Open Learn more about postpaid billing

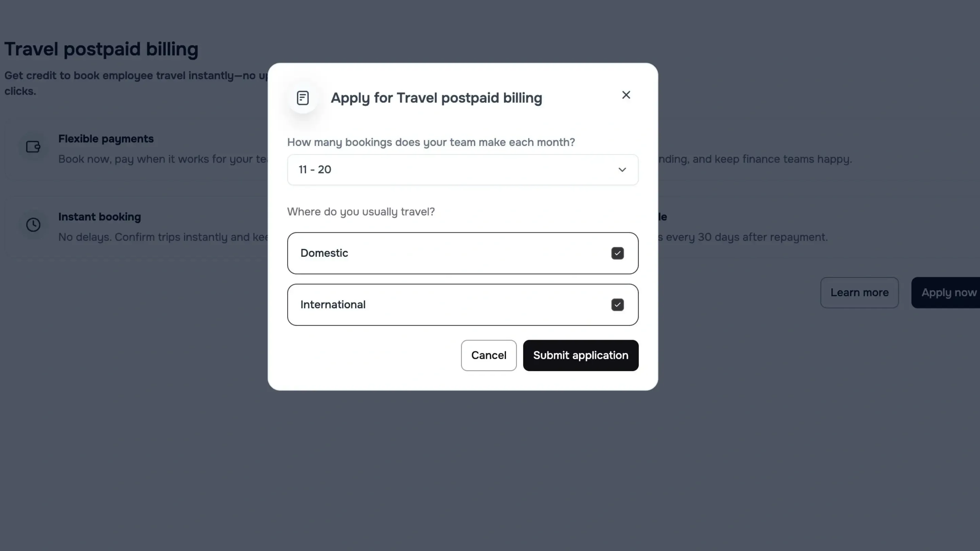860,293
